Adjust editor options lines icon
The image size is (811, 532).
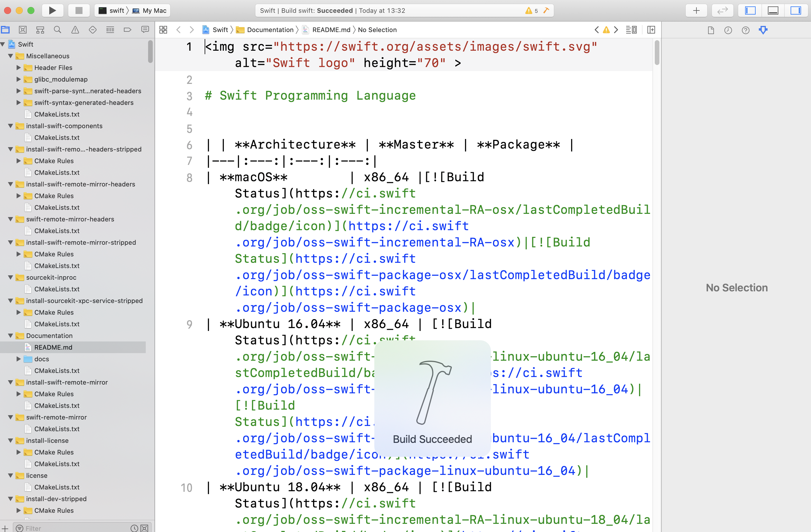click(631, 30)
